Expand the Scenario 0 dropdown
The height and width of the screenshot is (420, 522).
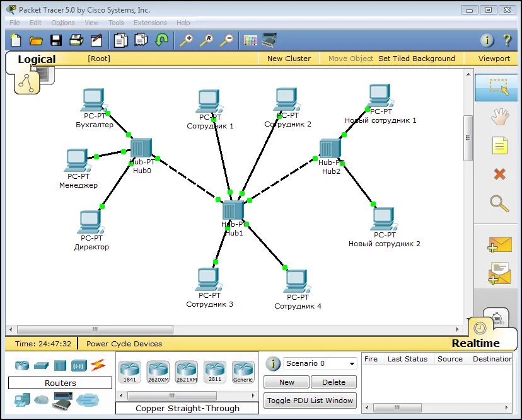(x=352, y=364)
